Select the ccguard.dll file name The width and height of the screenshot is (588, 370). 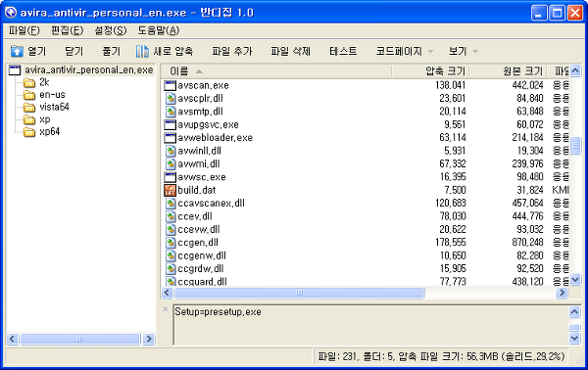(x=202, y=282)
